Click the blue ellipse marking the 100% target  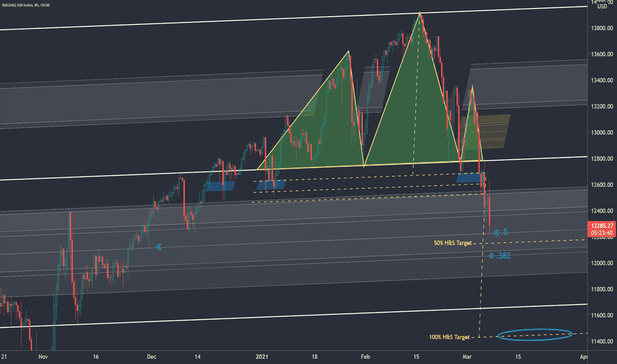point(535,334)
